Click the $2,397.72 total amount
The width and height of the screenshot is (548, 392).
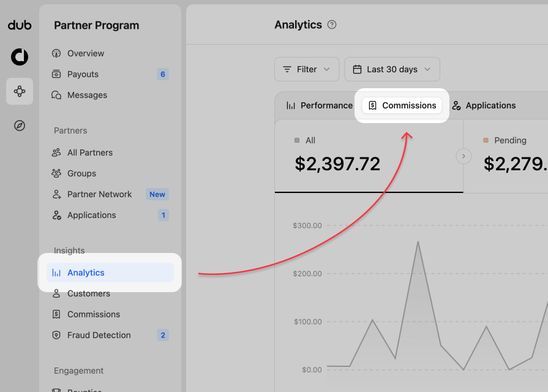tap(337, 164)
